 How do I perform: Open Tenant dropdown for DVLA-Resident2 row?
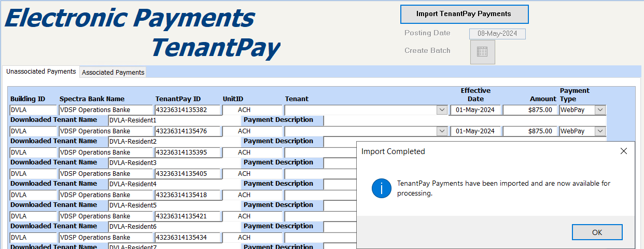coord(442,131)
